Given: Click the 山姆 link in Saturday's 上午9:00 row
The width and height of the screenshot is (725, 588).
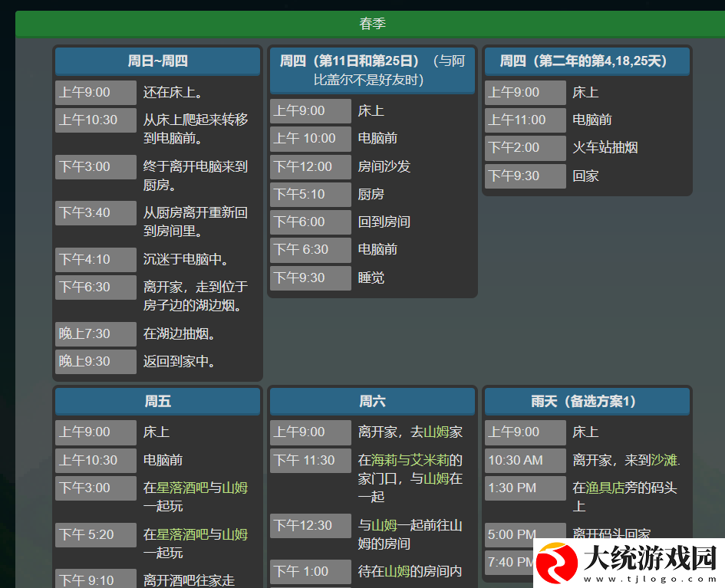Looking at the screenshot, I should coord(437,432).
